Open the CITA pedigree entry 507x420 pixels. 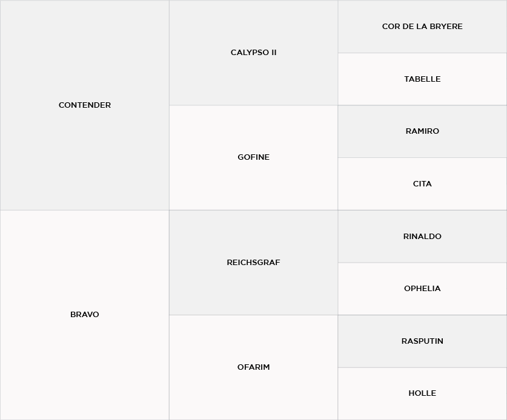pos(422,184)
